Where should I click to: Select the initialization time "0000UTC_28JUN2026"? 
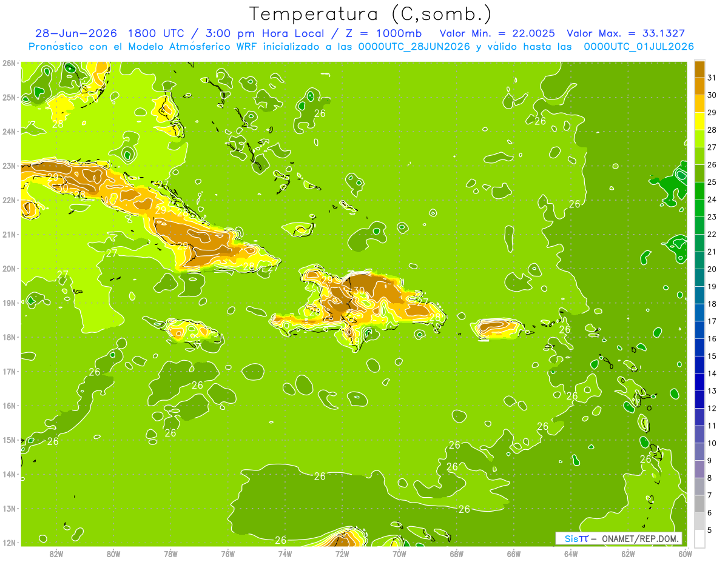tap(414, 46)
